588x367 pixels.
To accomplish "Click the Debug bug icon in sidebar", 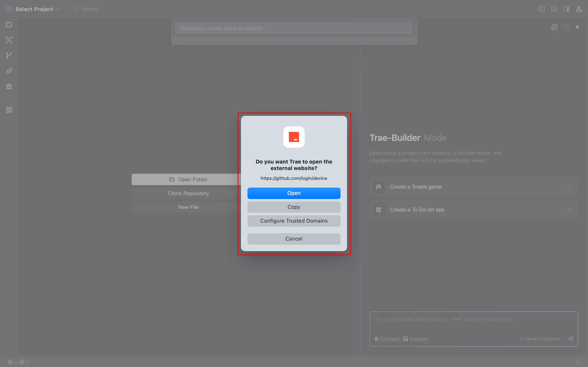I will click(9, 87).
